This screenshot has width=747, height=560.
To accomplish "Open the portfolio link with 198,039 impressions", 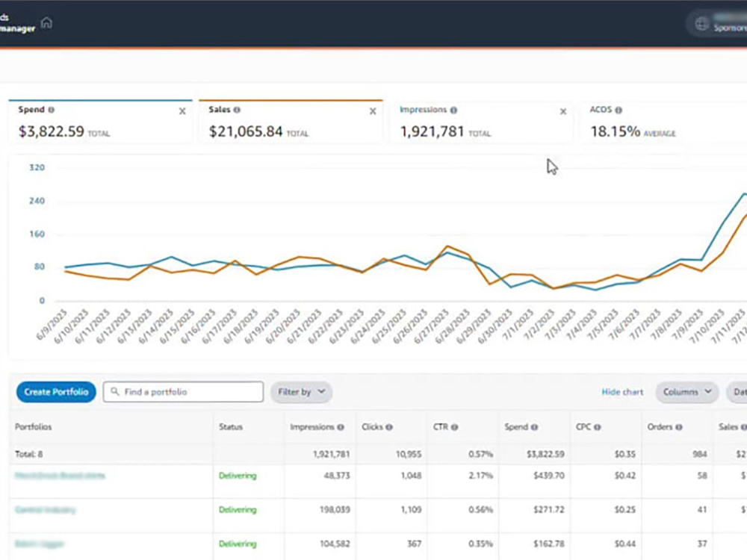I will (x=46, y=509).
